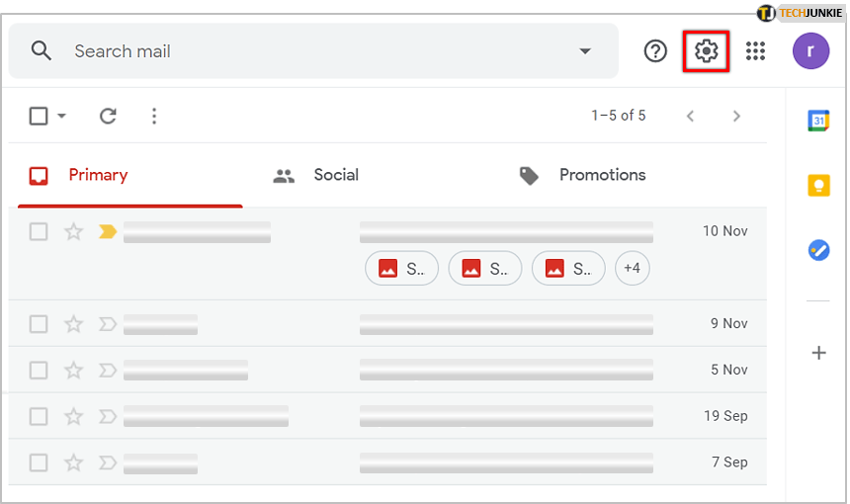
Task: Tick the checkbox on the 10 Nov email
Action: [x=39, y=231]
